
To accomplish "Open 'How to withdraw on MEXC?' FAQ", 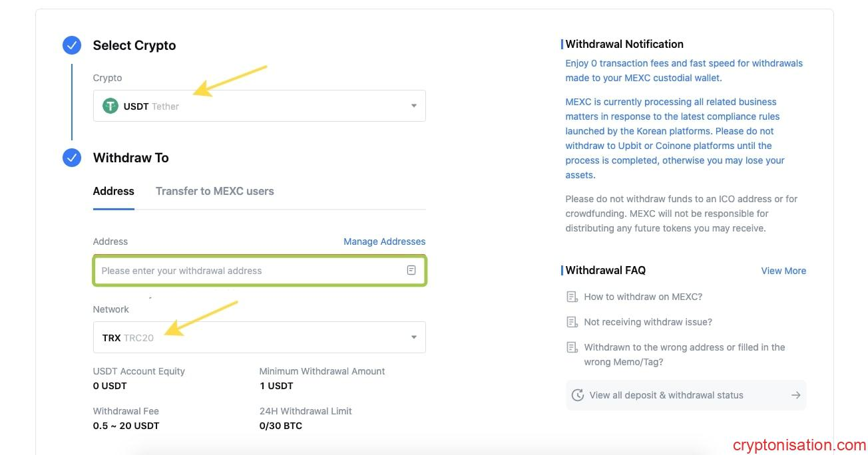I will (643, 297).
